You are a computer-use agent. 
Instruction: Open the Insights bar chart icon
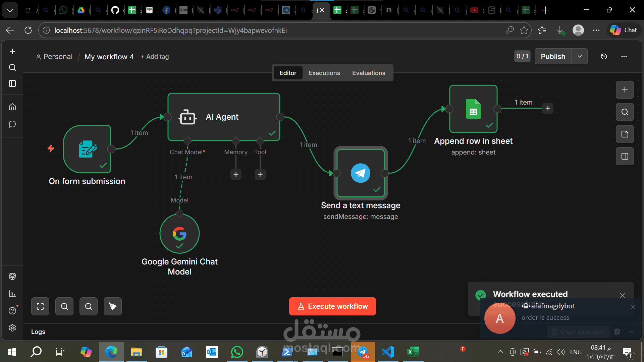point(12,294)
